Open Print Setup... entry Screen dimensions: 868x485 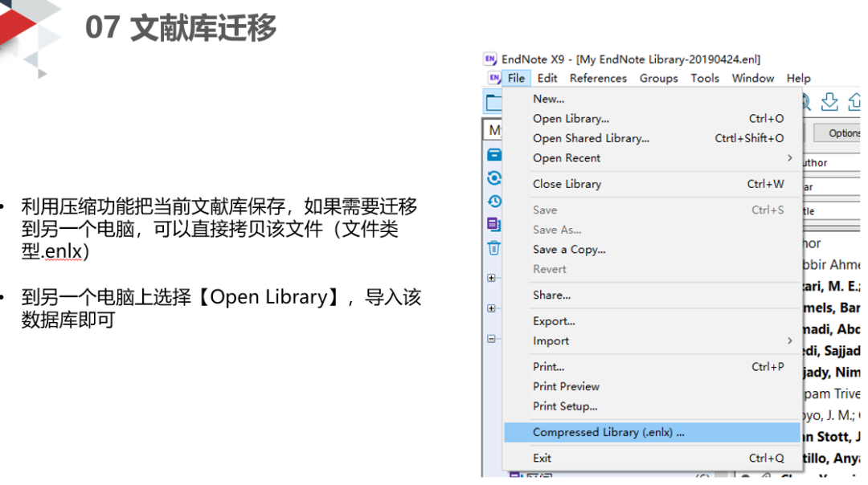point(652,406)
